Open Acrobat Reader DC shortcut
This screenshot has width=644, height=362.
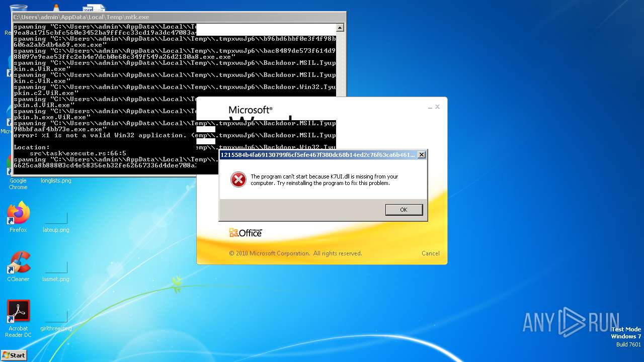click(18, 319)
